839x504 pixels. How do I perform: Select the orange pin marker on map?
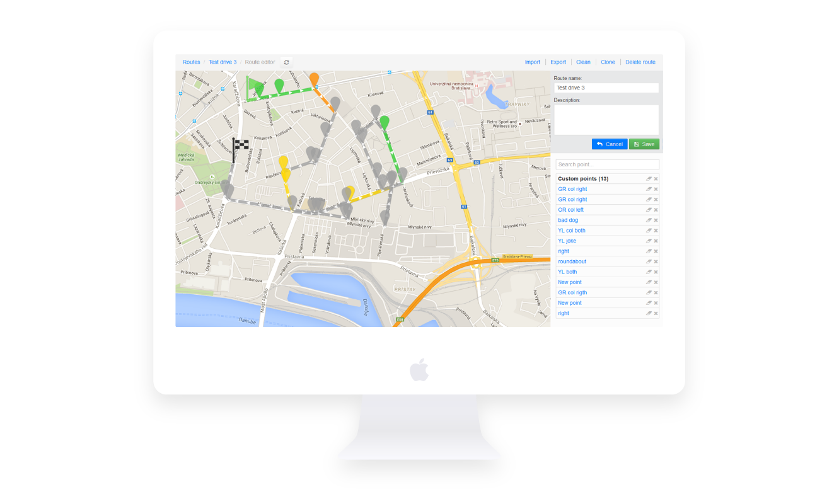click(x=314, y=79)
